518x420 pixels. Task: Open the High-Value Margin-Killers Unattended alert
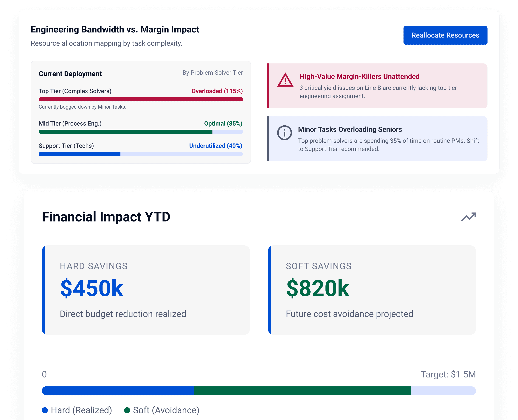point(377,86)
